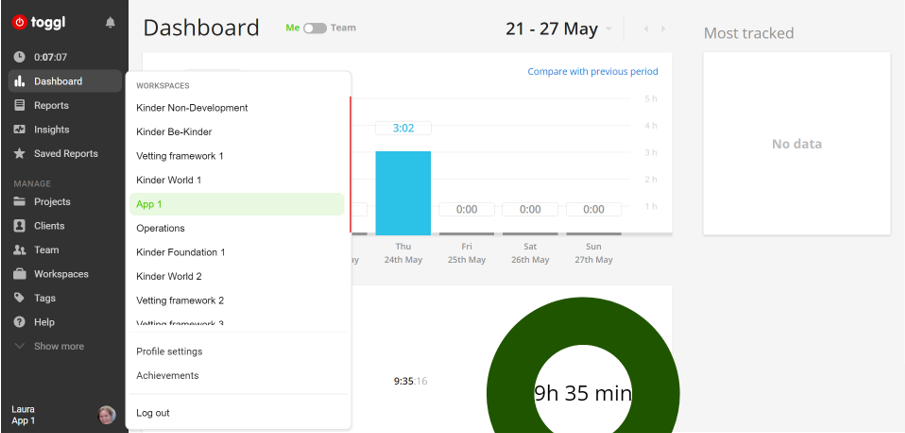
Task: Click the Tags label icon
Action: [20, 298]
